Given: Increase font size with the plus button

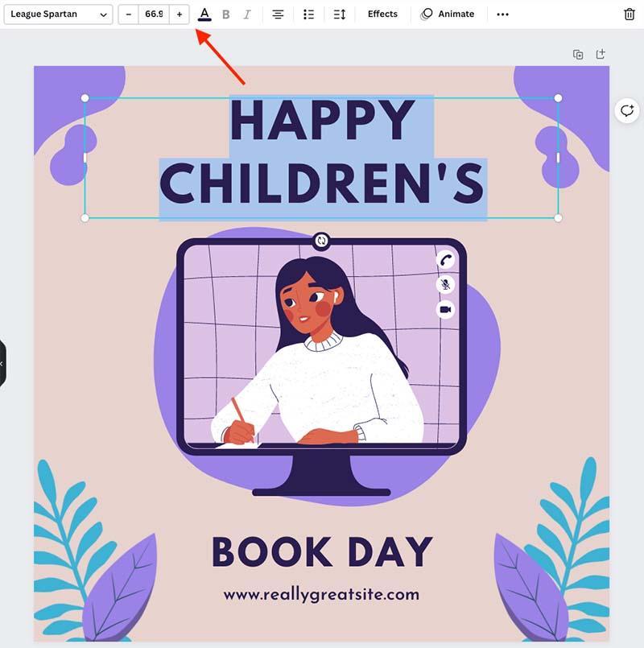Looking at the screenshot, I should (x=179, y=14).
